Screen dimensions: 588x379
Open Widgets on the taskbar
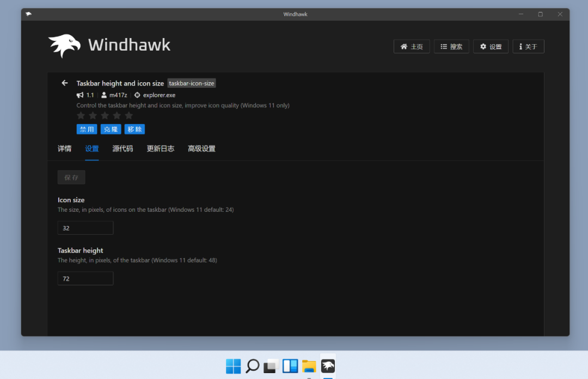coord(290,366)
